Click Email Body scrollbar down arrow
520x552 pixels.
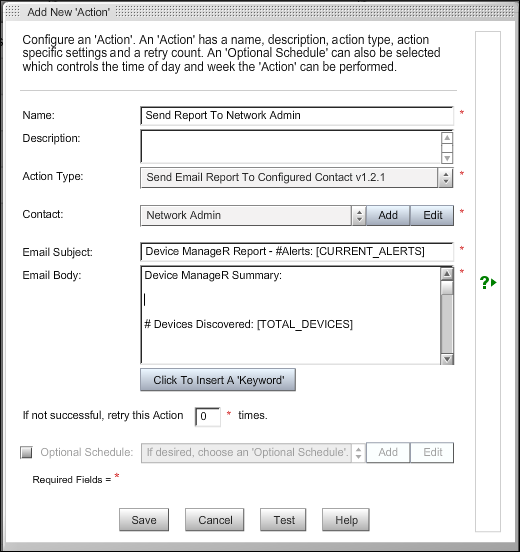(x=447, y=359)
